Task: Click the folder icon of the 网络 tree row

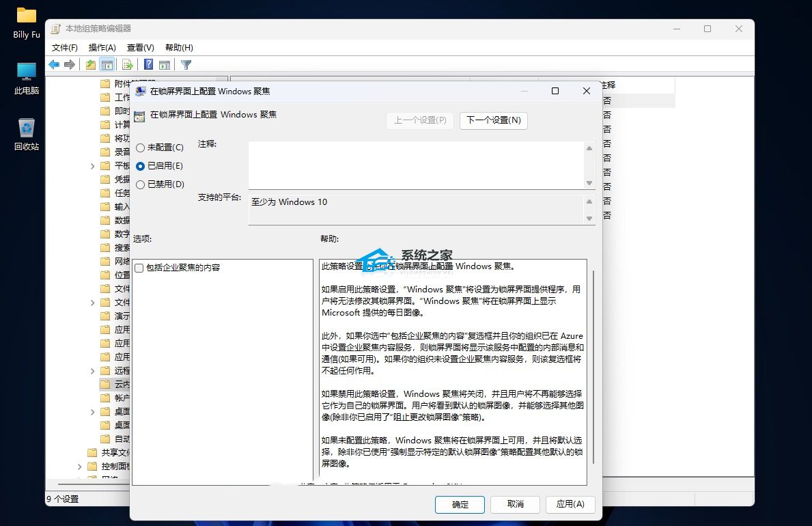Action: 105,261
